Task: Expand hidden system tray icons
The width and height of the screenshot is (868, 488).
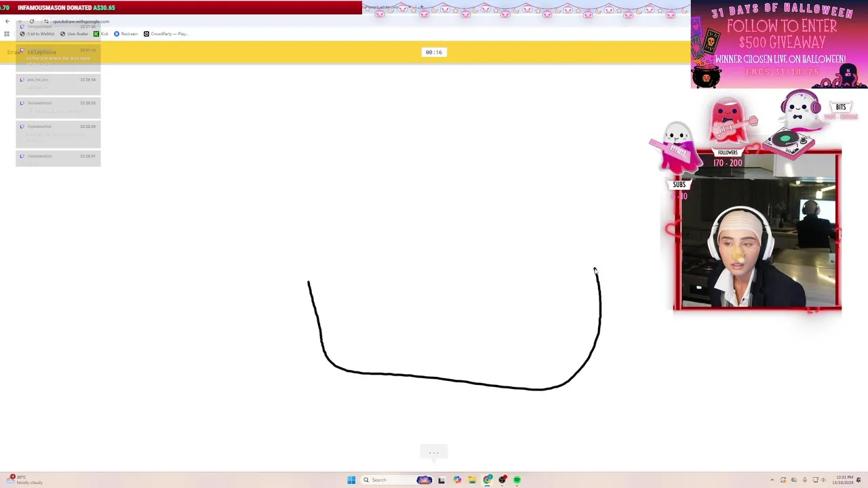Action: point(772,480)
